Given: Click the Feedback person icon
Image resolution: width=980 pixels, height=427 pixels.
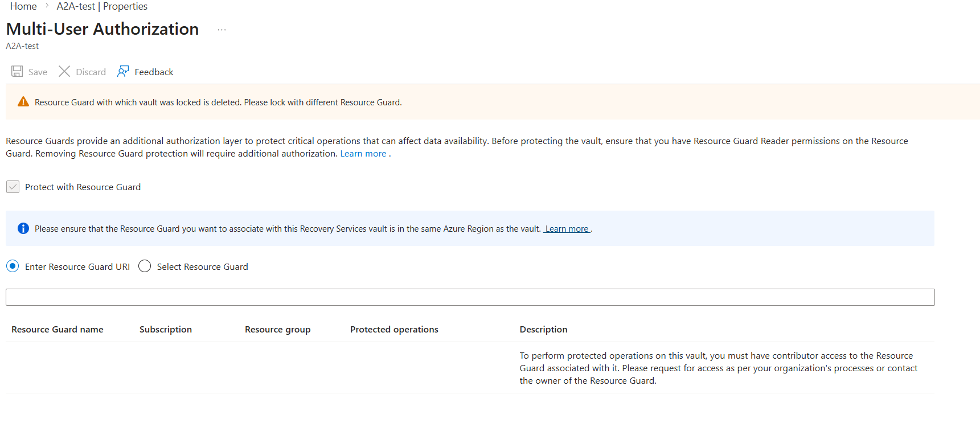Looking at the screenshot, I should (x=123, y=72).
